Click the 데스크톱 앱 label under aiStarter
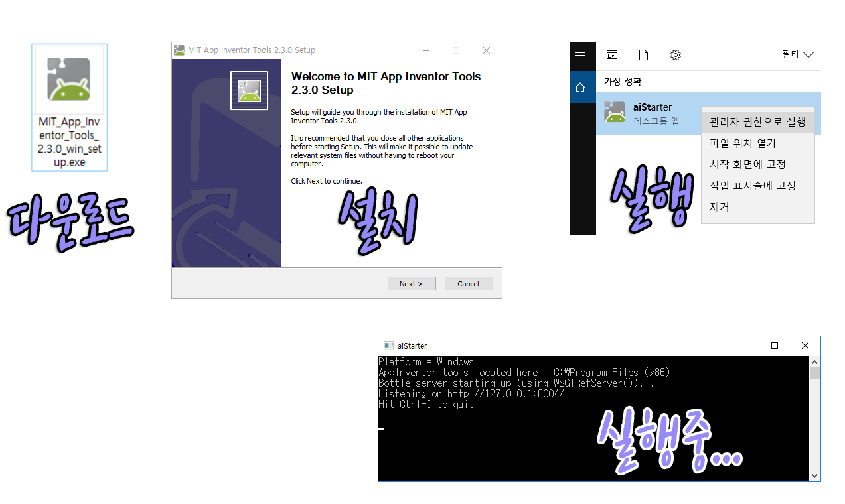This screenshot has height=504, width=845. tap(656, 121)
